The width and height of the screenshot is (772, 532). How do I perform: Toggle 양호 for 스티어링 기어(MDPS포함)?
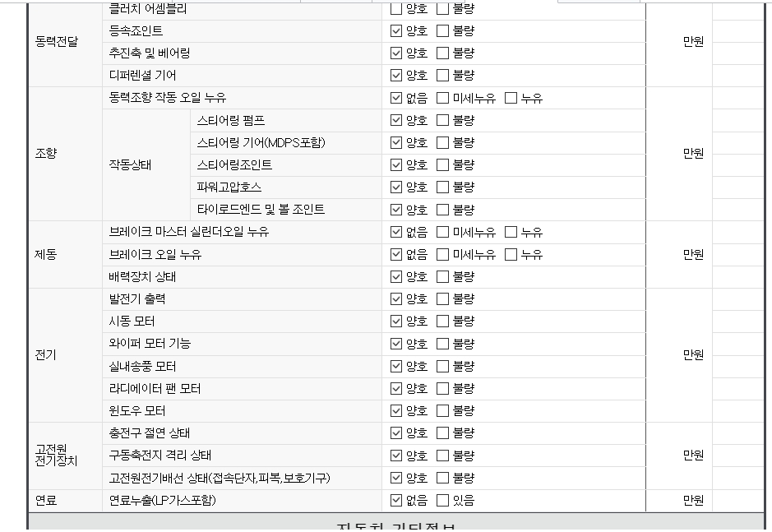[x=396, y=142]
